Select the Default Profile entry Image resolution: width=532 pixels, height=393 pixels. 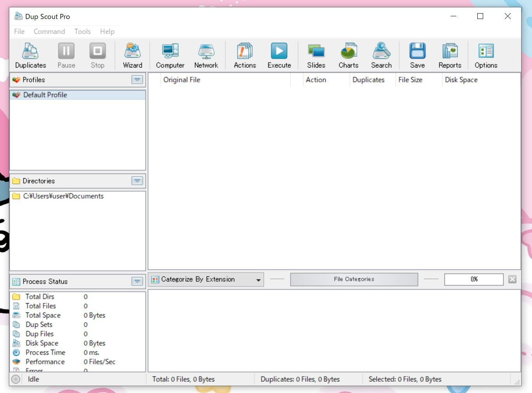click(45, 95)
